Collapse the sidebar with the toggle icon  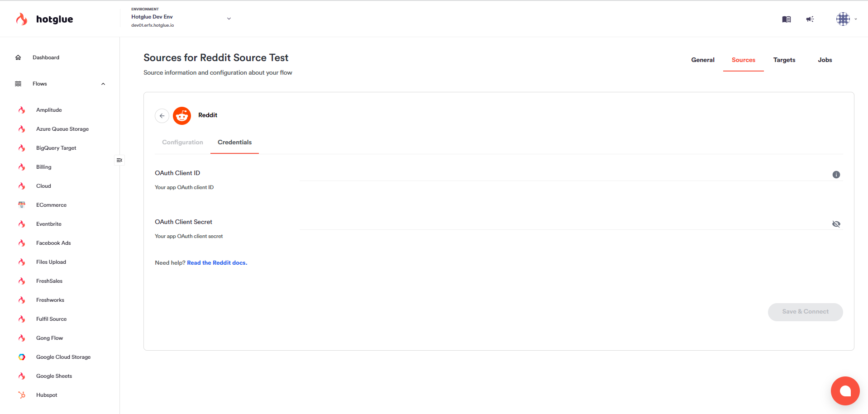(119, 160)
